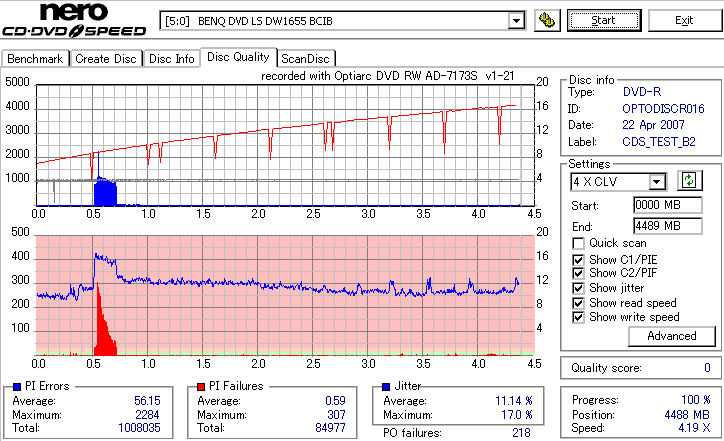Click Jitter average value 11.14 %
This screenshot has width=724, height=441.
513,401
